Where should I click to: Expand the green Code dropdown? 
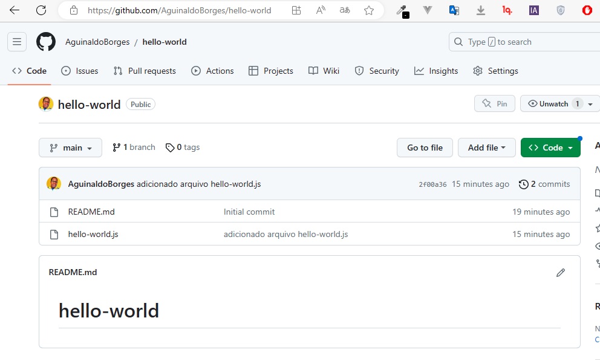tap(550, 148)
